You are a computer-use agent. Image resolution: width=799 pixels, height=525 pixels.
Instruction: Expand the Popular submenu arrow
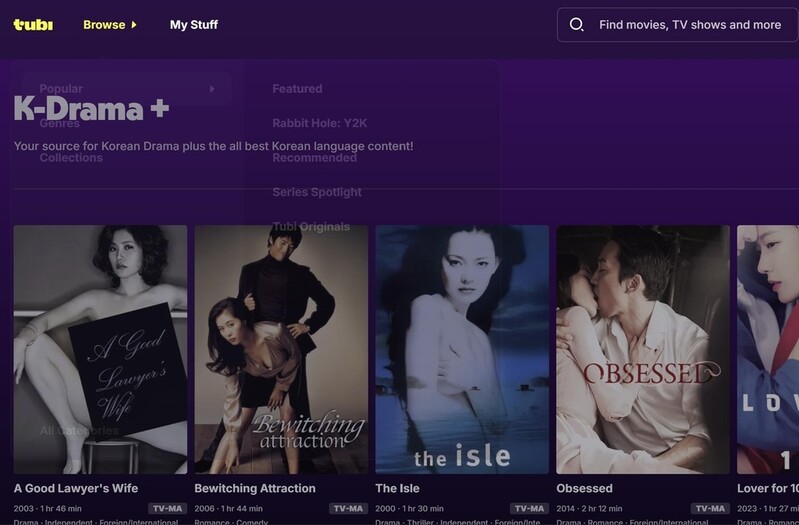pyautogui.click(x=212, y=89)
